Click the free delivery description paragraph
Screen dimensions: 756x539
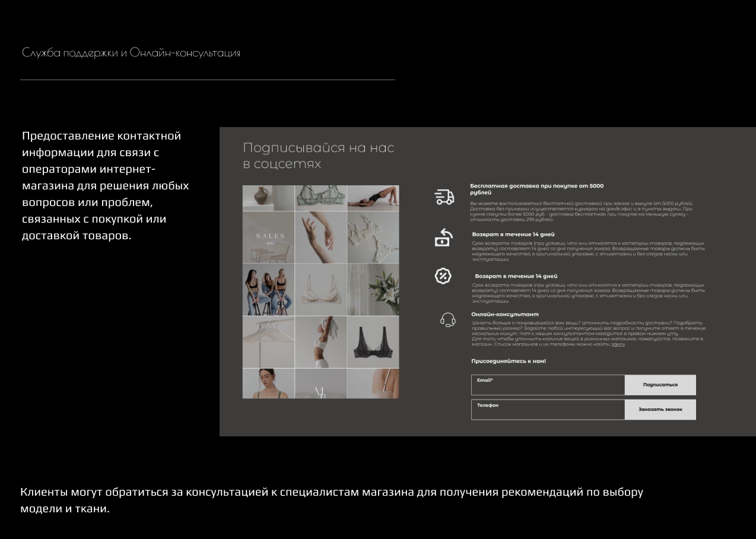582,212
